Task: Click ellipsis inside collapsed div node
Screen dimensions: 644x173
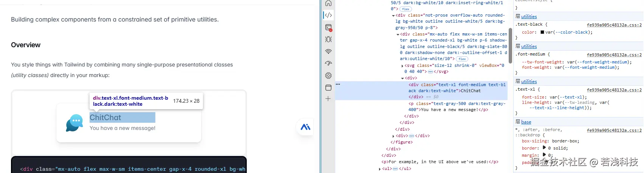Action: click(x=412, y=136)
